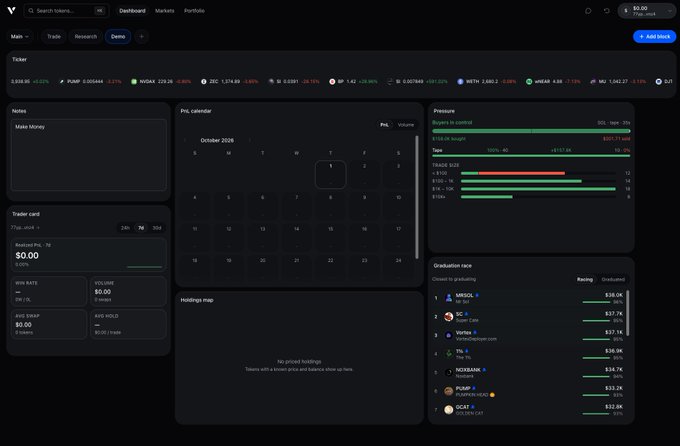Add a new dashboard tab with plus icon

pos(141,36)
